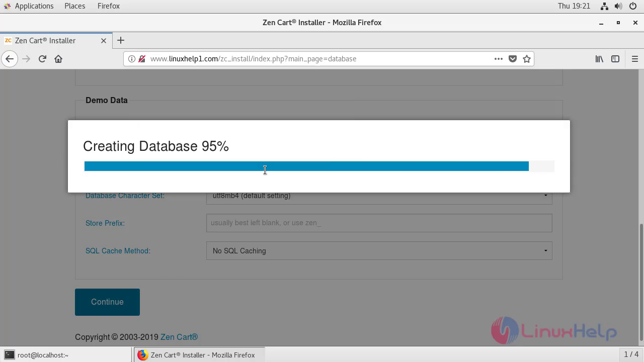Open the Applications menu
The height and width of the screenshot is (362, 644).
coord(34,6)
